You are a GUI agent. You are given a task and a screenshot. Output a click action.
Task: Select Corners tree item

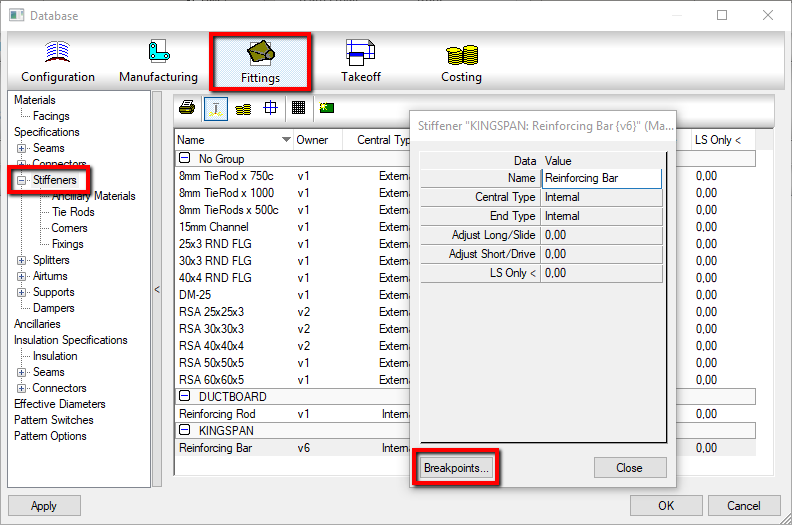pyautogui.click(x=69, y=228)
